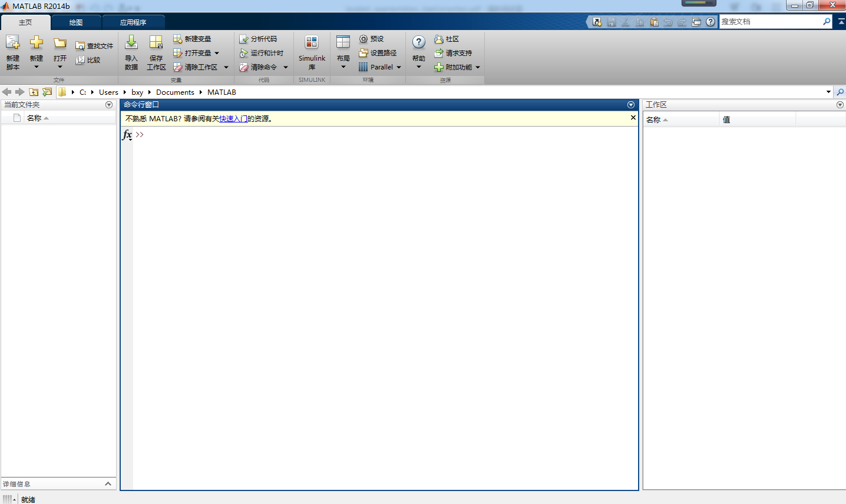846x504 pixels.
Task: Open 预设 (Preferences) gear
Action: 371,39
